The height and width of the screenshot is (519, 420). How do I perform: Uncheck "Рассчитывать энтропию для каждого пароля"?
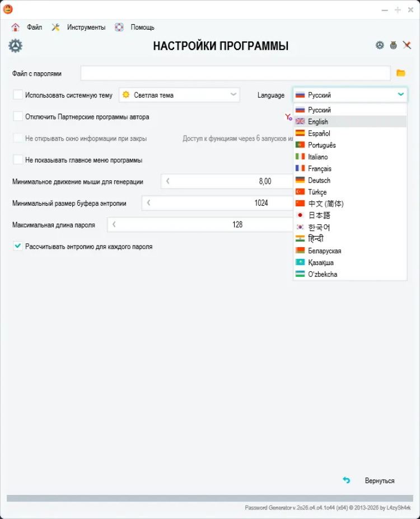18,246
